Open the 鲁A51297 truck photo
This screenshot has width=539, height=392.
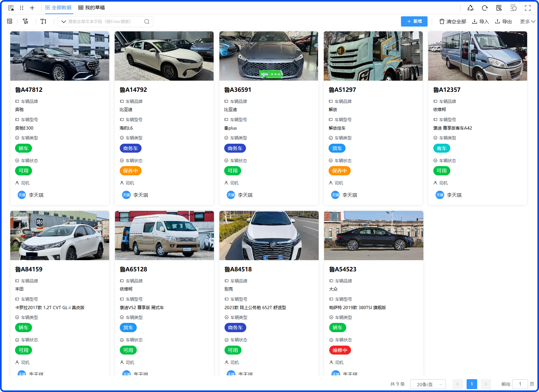coord(373,56)
